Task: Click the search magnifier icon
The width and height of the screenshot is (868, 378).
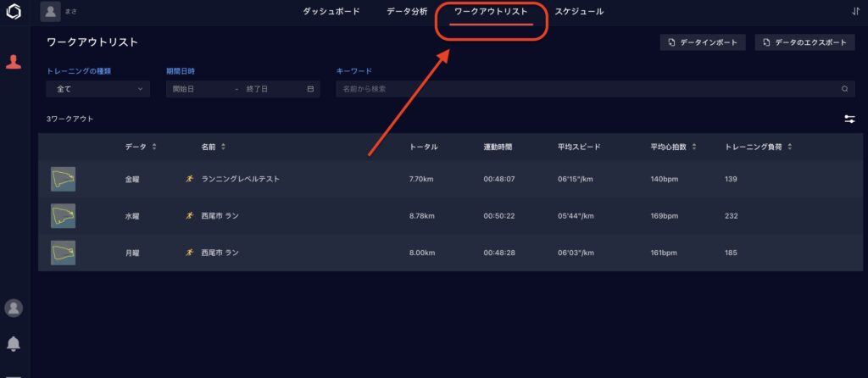Action: (844, 89)
